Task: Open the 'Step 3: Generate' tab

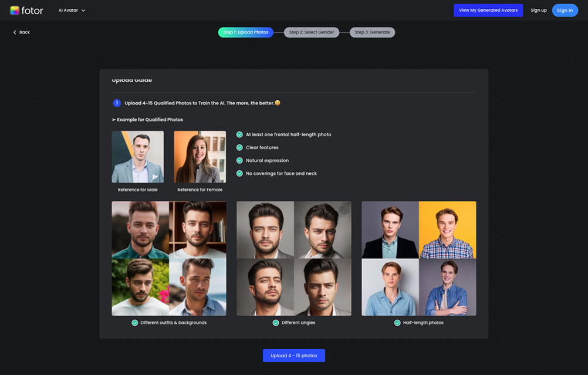Action: click(372, 32)
